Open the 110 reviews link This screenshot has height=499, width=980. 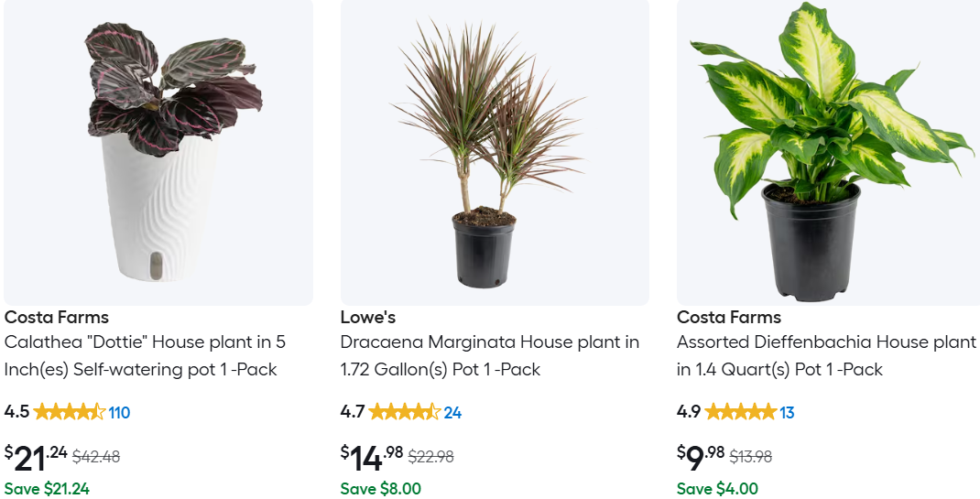119,413
